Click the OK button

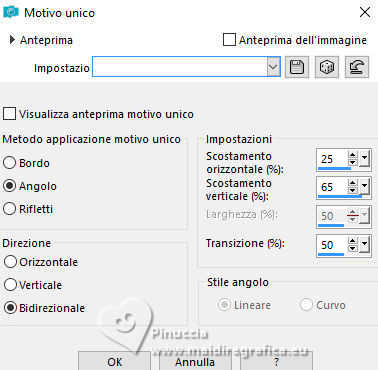(x=114, y=361)
